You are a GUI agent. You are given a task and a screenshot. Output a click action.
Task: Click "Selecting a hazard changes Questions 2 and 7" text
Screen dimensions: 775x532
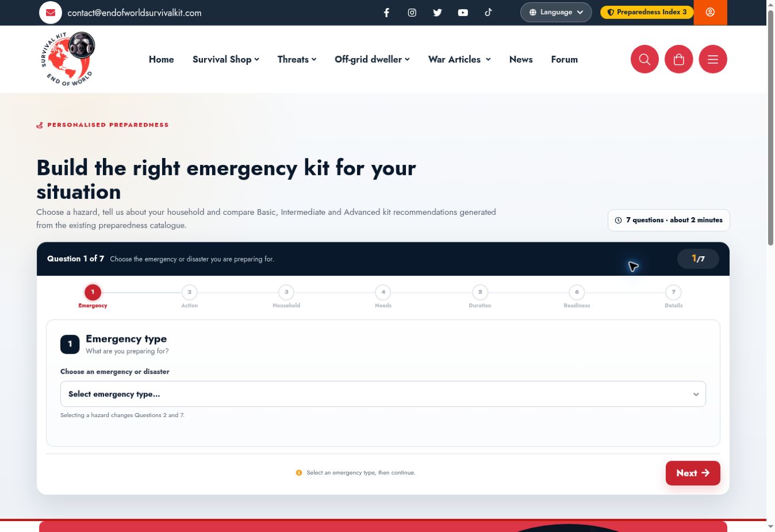[122, 415]
